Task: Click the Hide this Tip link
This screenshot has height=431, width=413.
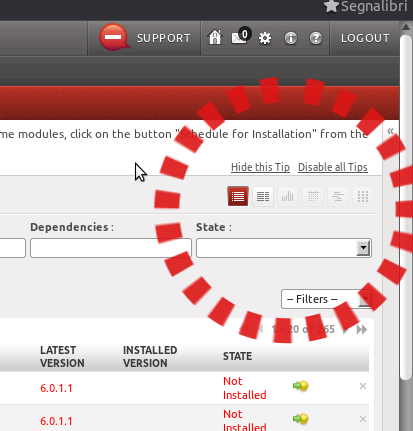Action: click(x=260, y=167)
